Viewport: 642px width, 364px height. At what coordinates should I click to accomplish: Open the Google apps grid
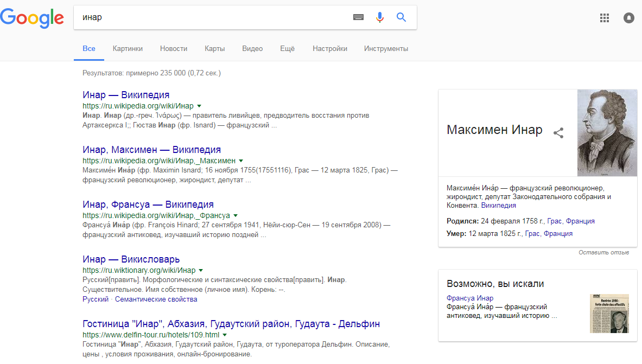pos(605,17)
